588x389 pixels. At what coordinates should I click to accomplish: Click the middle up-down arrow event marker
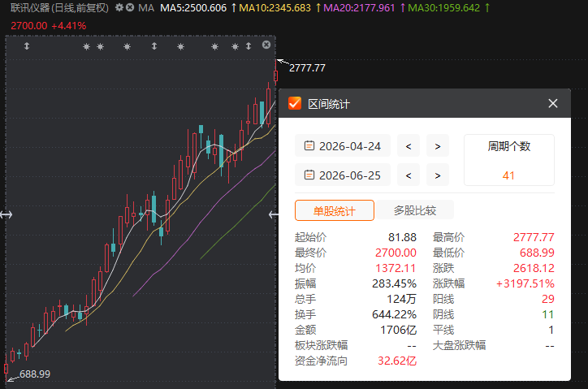(x=154, y=46)
